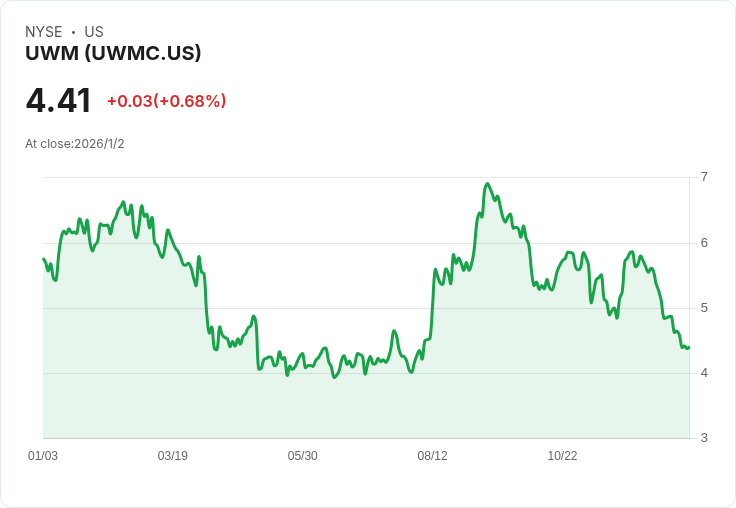This screenshot has width=736, height=508.
Task: Click the 10/22 date axis label
Action: [x=562, y=456]
